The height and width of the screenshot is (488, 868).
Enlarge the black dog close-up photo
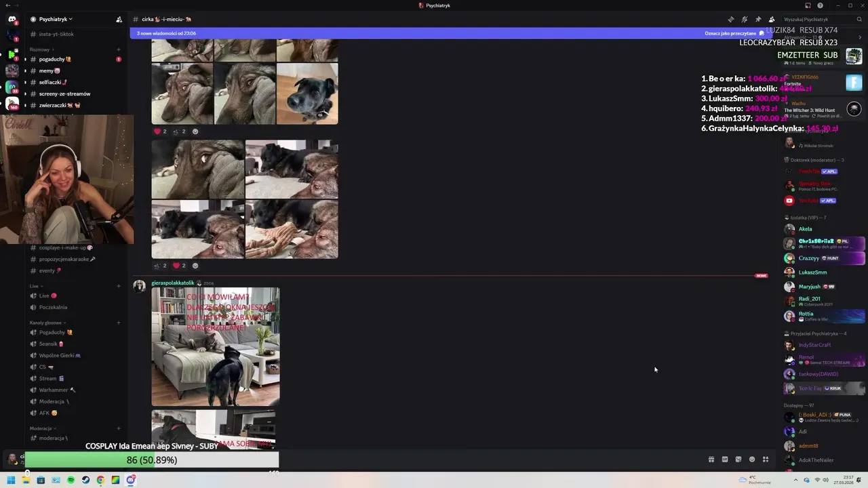pyautogui.click(x=307, y=94)
